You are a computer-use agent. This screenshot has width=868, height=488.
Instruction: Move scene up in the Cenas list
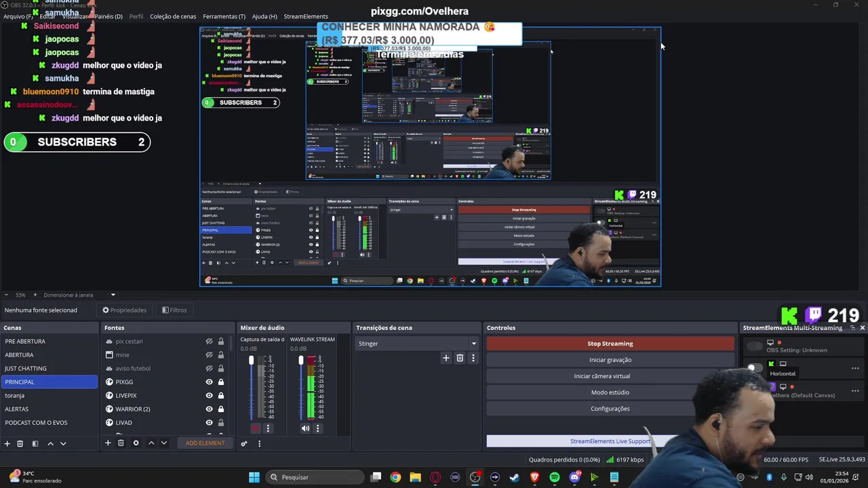coord(50,443)
